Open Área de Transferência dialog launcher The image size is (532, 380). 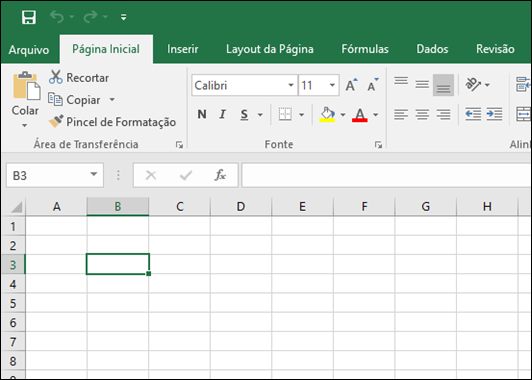(x=179, y=145)
